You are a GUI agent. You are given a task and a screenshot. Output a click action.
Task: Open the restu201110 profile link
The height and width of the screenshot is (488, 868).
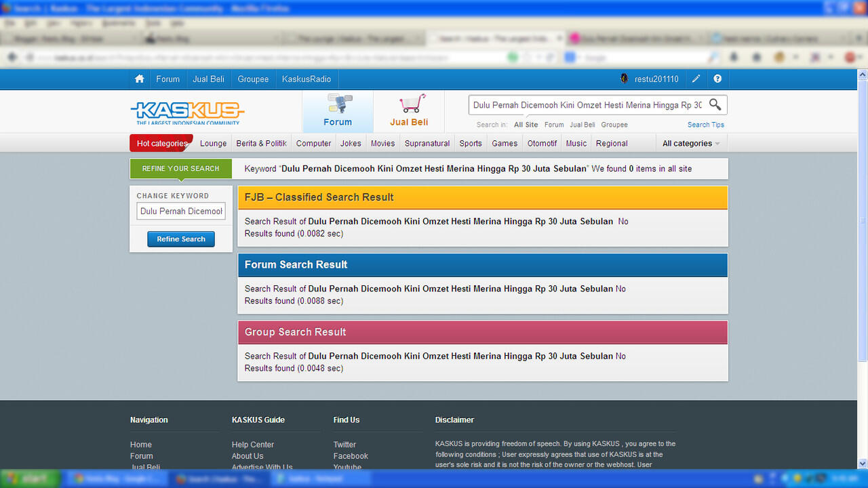click(656, 79)
